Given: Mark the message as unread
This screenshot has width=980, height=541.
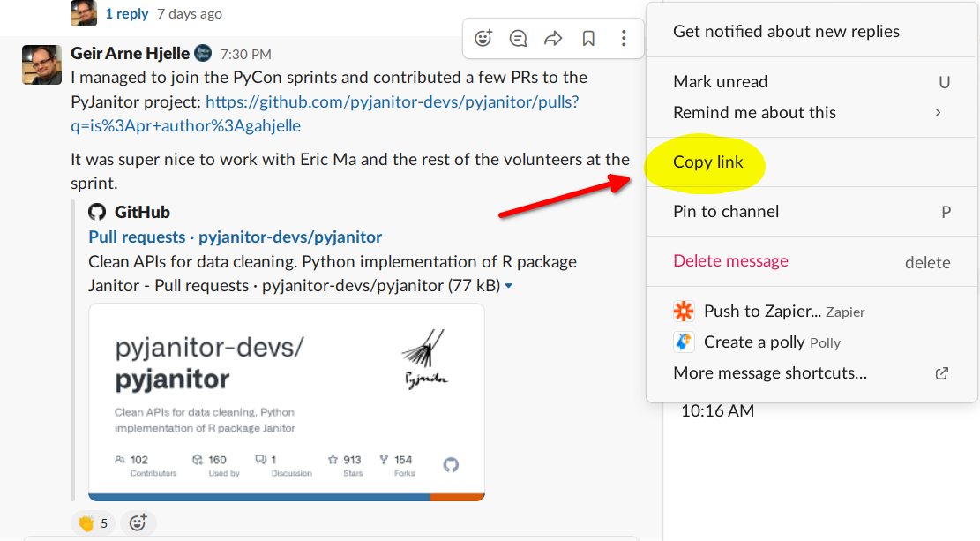Looking at the screenshot, I should tap(721, 81).
